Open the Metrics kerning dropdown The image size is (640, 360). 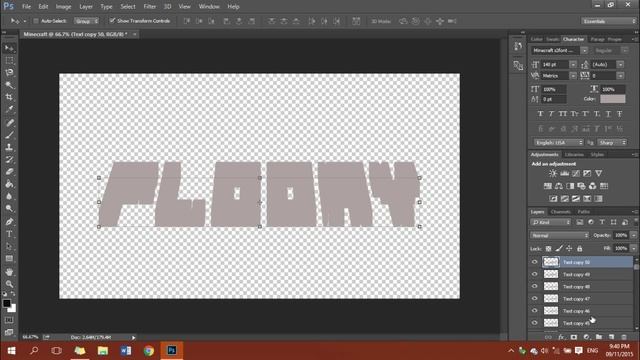pyautogui.click(x=573, y=76)
